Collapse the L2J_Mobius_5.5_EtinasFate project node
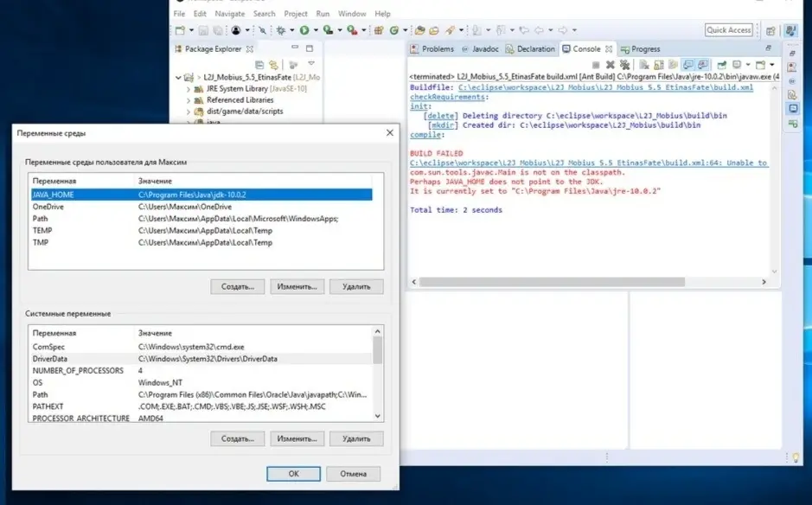The image size is (812, 505). [x=178, y=77]
